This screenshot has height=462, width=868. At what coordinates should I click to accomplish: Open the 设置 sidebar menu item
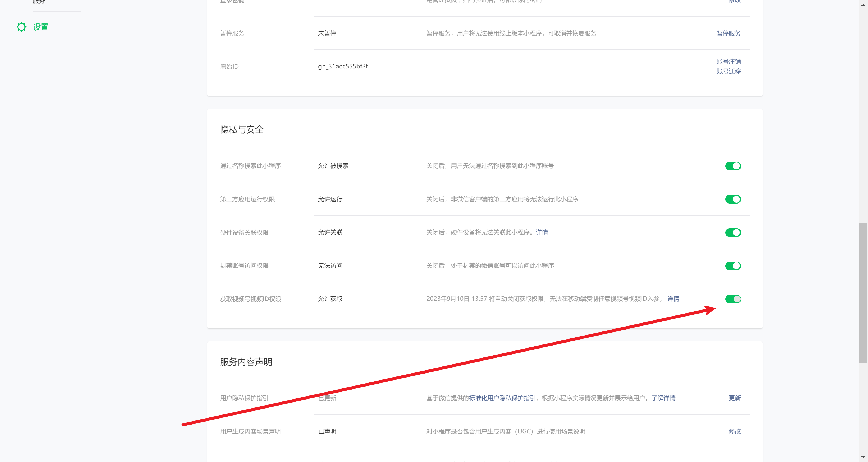40,27
